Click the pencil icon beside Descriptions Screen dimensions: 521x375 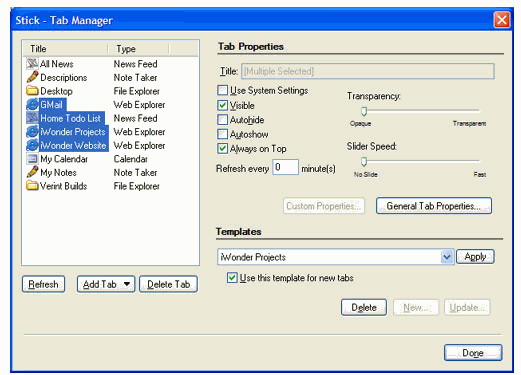[x=32, y=77]
